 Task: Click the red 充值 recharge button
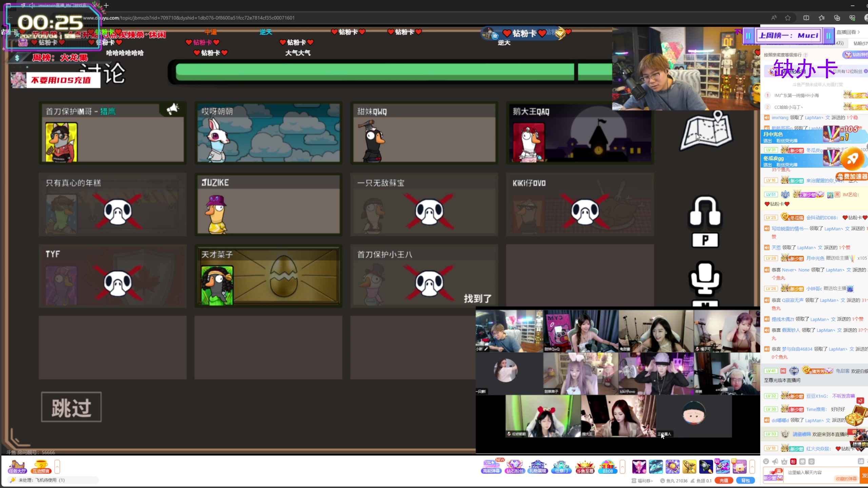[x=724, y=481]
